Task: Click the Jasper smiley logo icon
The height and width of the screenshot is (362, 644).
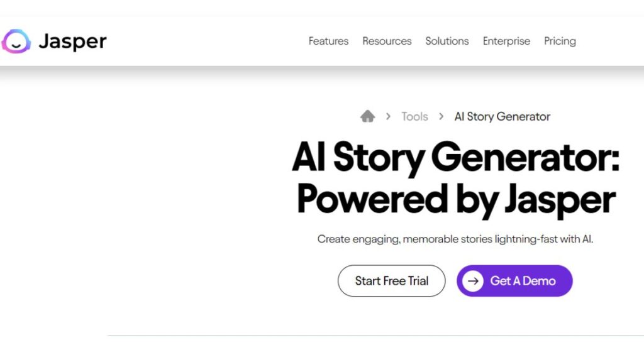Action: 16,41
